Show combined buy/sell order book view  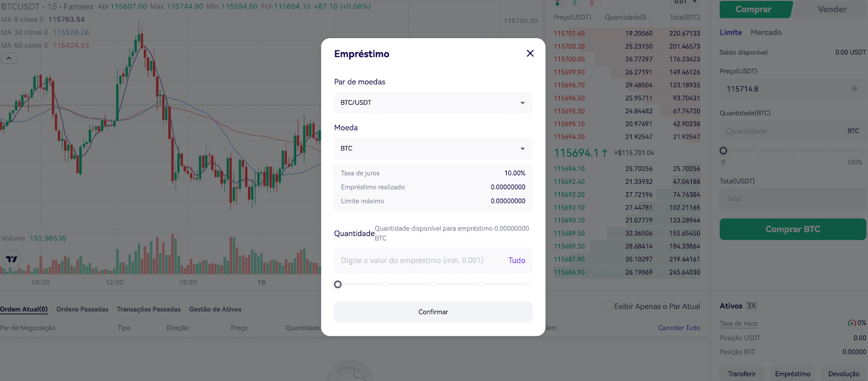point(560,3)
